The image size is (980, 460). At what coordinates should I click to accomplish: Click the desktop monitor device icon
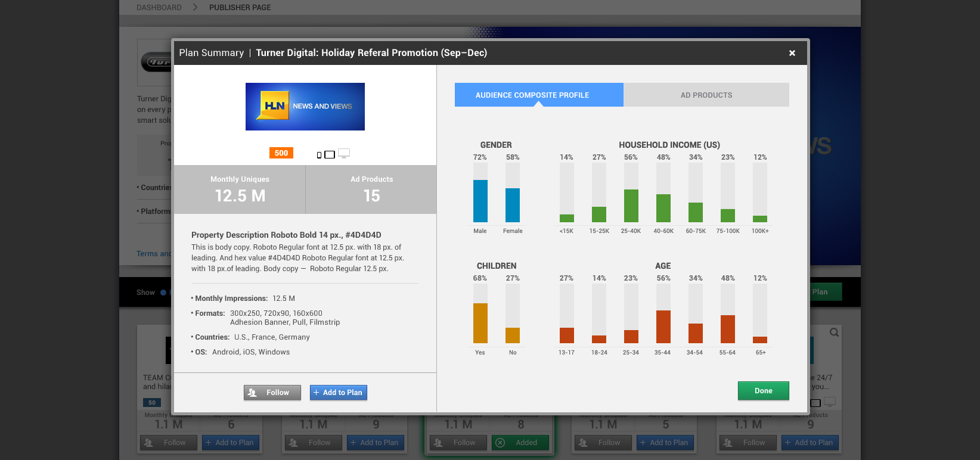[344, 154]
